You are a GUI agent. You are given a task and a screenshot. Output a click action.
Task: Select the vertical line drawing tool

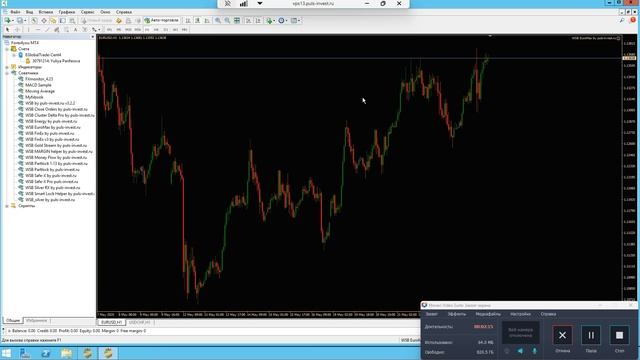coord(28,30)
